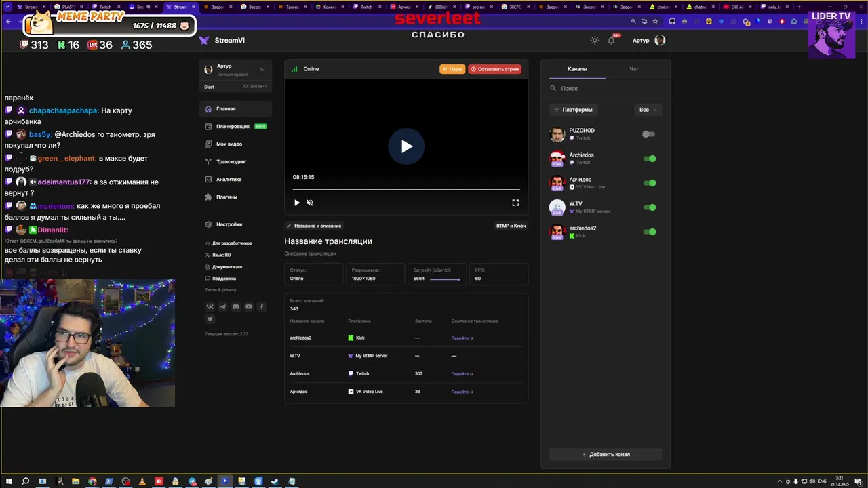The image size is (868, 488).
Task: Open the Главная home page
Action: click(235, 108)
